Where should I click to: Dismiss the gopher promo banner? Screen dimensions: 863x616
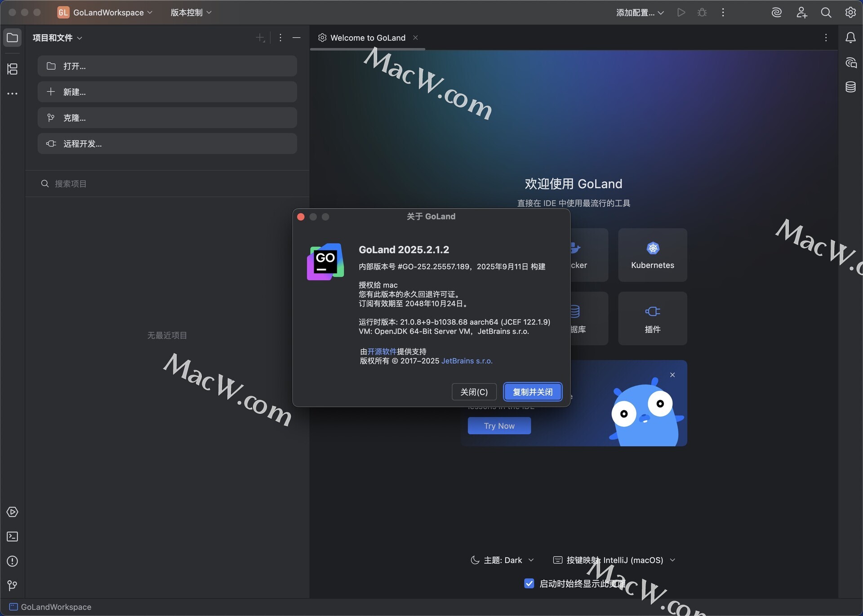click(672, 375)
